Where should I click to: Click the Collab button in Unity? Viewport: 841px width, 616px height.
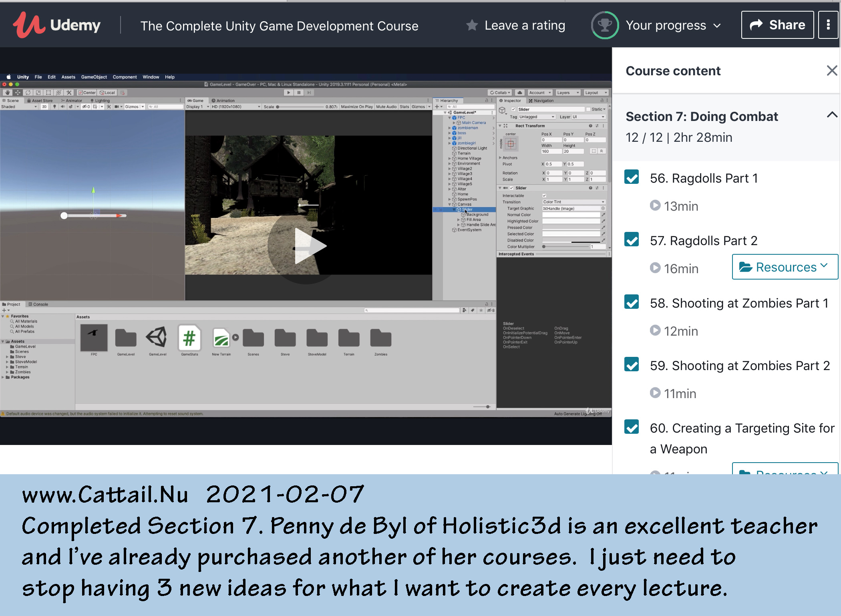[x=500, y=93]
